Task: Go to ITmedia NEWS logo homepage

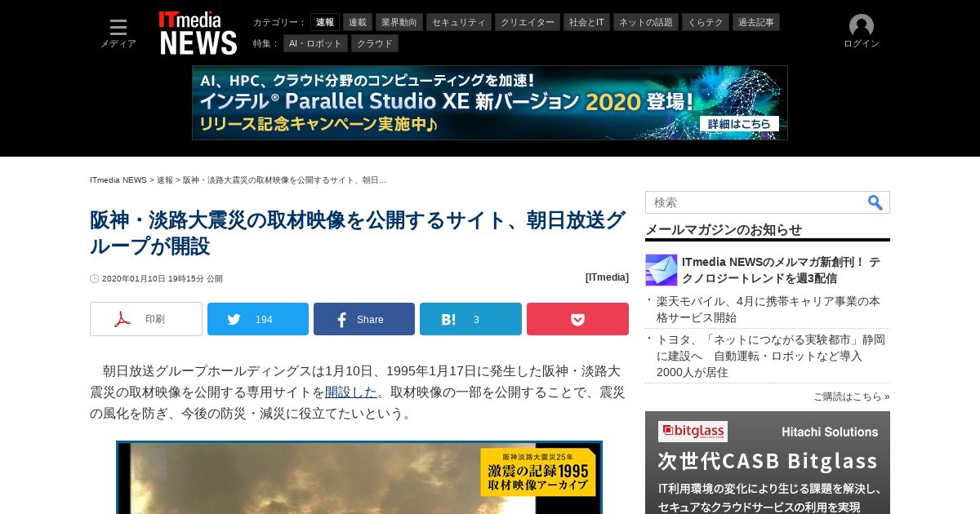Action: point(198,33)
